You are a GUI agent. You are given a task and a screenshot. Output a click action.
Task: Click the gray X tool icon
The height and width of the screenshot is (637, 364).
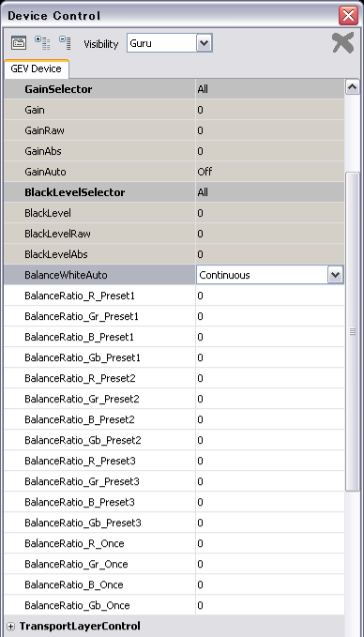click(x=342, y=42)
